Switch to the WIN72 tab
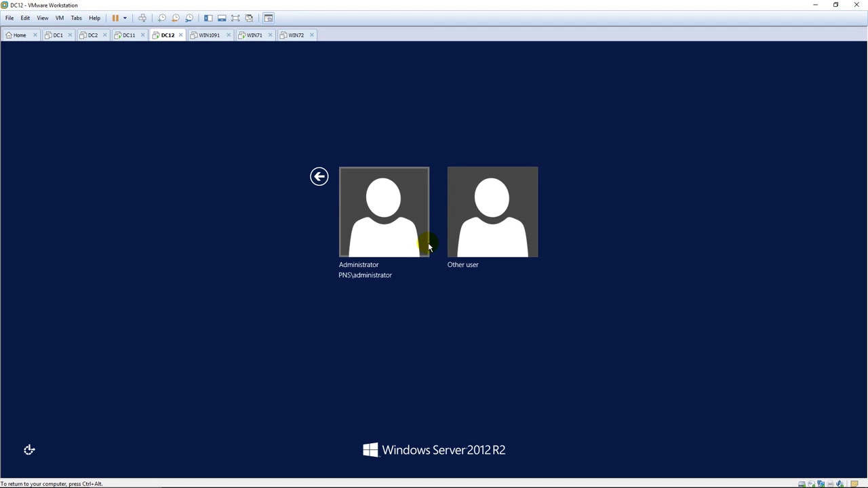The image size is (868, 488). [x=296, y=35]
